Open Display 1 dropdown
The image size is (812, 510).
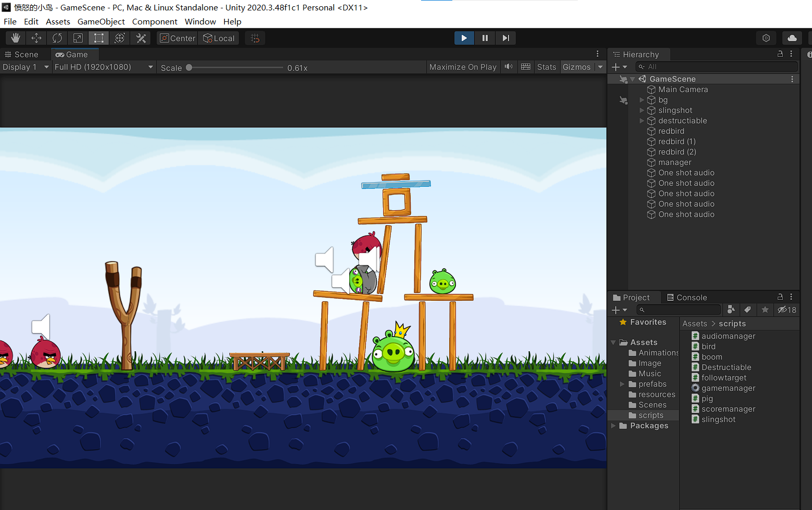click(x=26, y=67)
